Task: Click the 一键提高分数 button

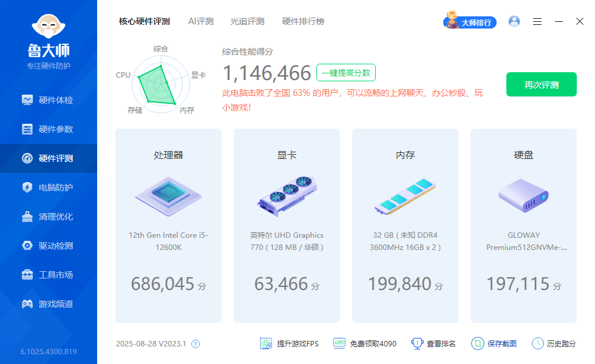Action: pos(346,73)
